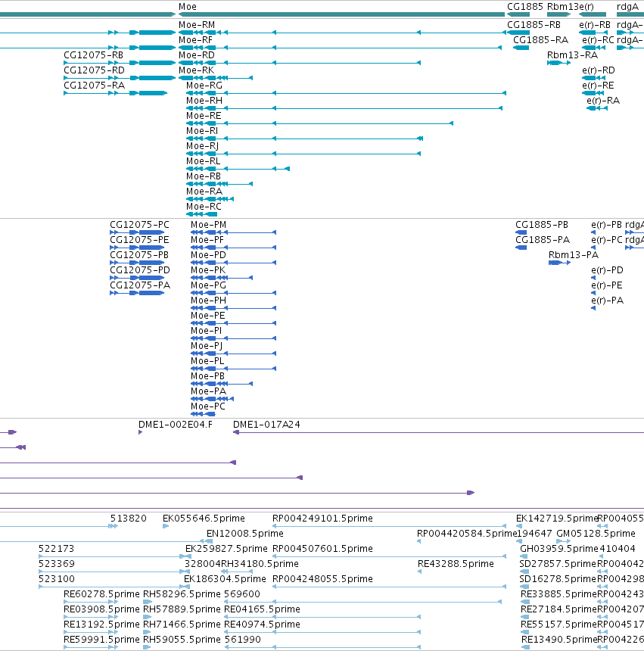Click the CG12075-PE protein label
The height and width of the screenshot is (651, 644).
pos(139,240)
